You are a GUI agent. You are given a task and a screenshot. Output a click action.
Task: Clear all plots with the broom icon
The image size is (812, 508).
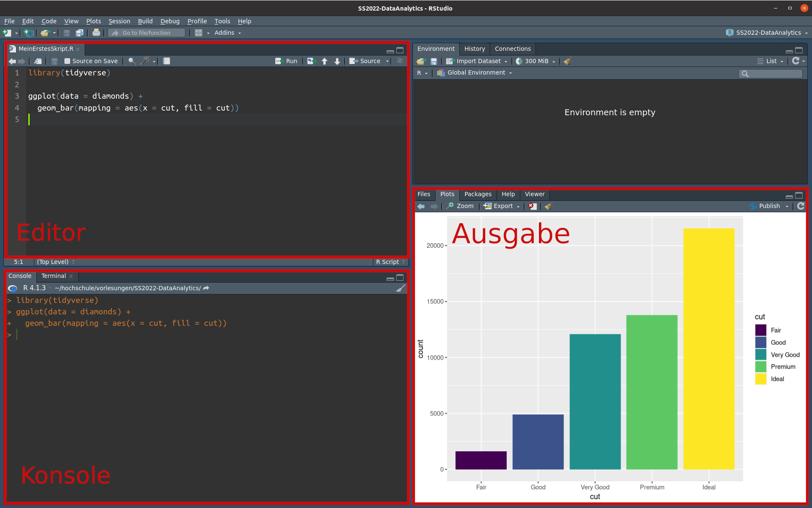549,206
